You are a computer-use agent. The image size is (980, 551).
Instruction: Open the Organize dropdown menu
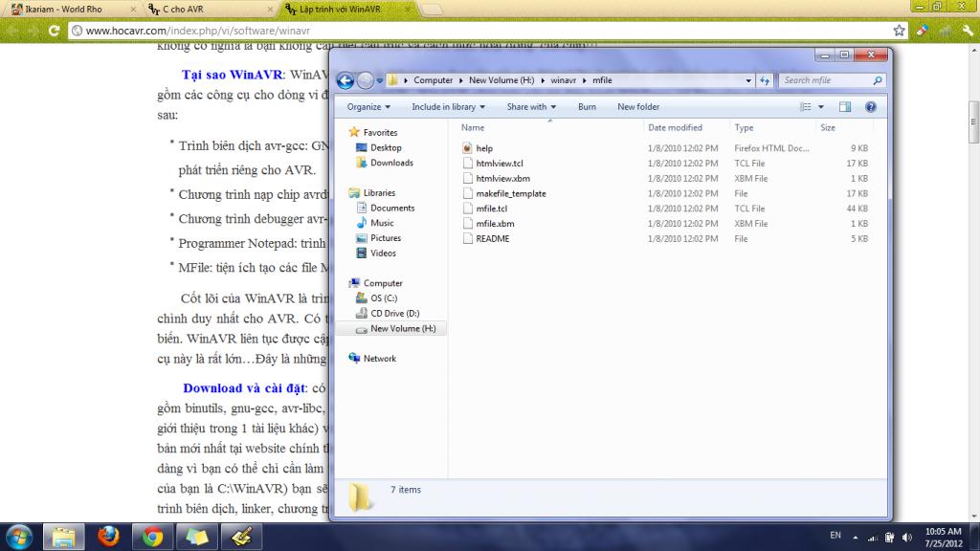coord(368,107)
